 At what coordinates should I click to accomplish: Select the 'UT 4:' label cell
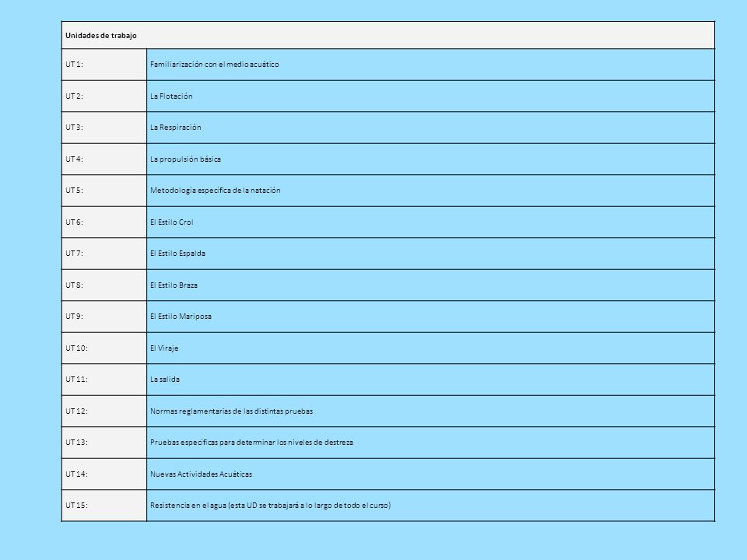(x=104, y=159)
